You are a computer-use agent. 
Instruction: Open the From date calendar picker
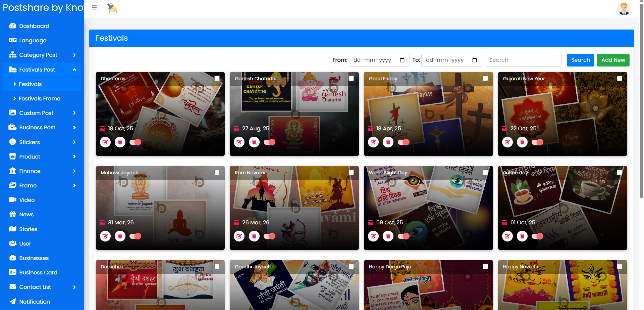[x=402, y=60]
